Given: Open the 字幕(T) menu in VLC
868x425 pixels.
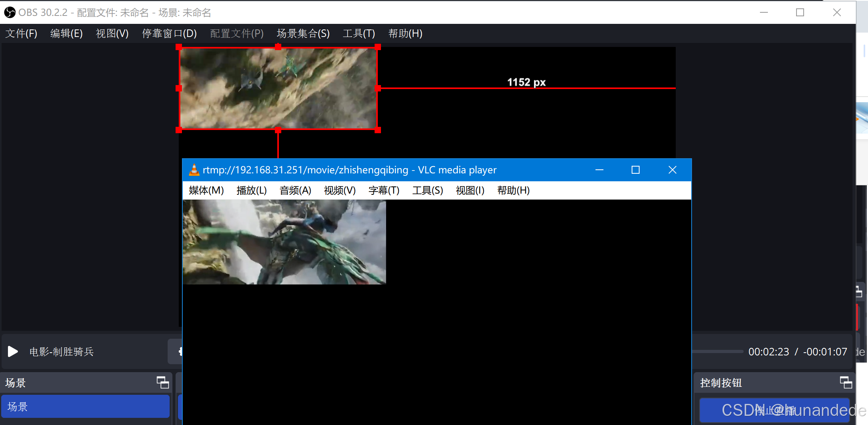Looking at the screenshot, I should pyautogui.click(x=384, y=190).
